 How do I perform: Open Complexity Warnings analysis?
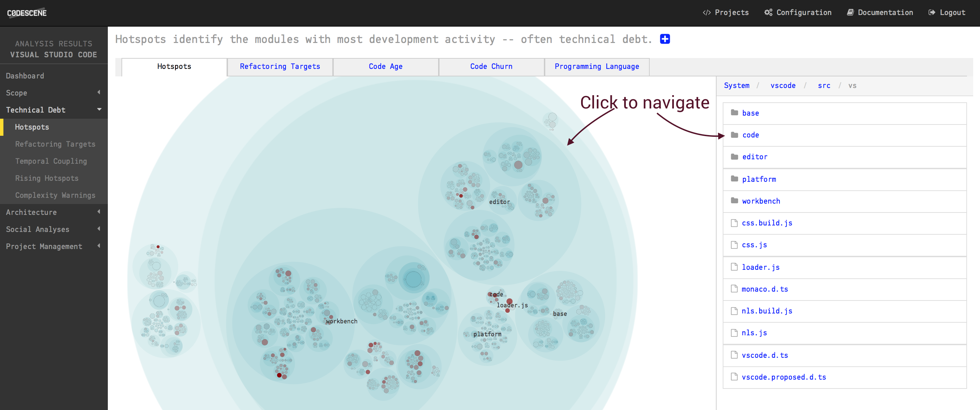pos(56,194)
